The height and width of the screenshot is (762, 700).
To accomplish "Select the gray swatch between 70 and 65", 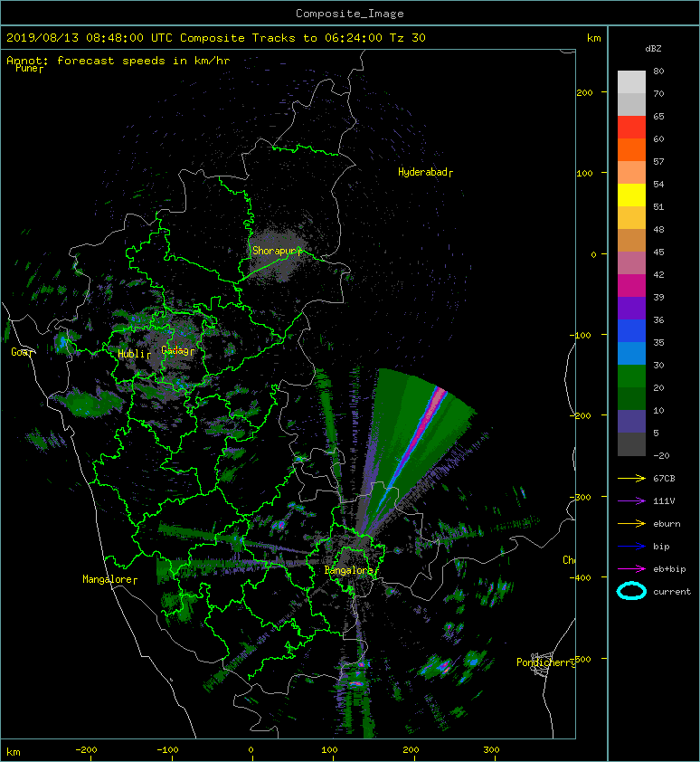I will coord(631,104).
